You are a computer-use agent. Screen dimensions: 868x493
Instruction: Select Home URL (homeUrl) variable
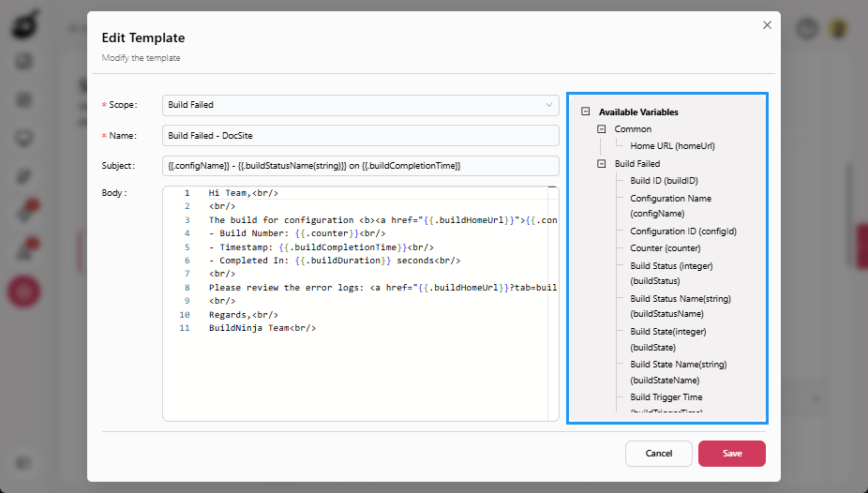pos(672,146)
